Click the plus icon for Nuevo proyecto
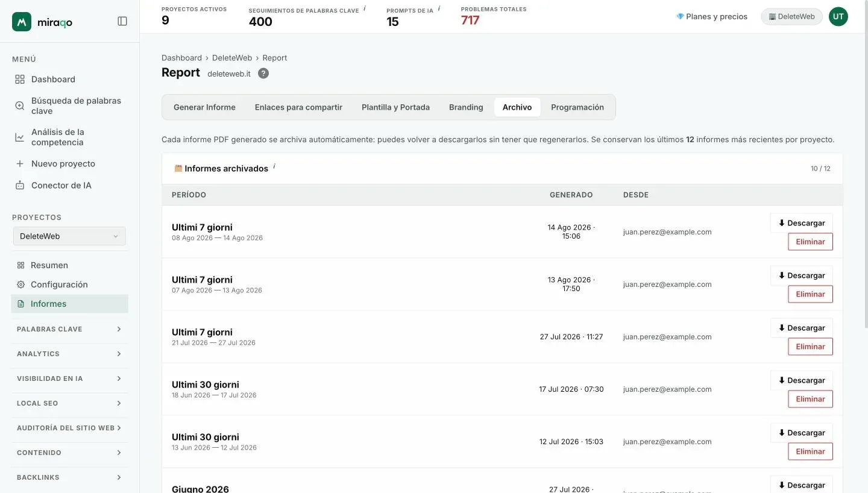The width and height of the screenshot is (868, 493). [x=20, y=163]
